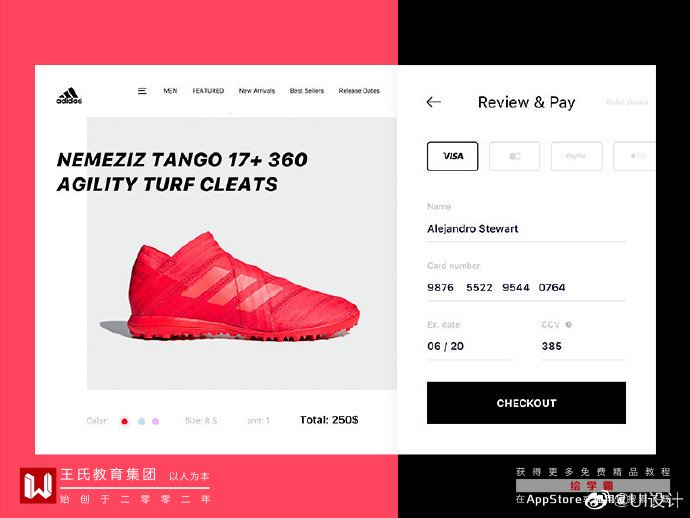Click the CHECKOUT button
Viewport: 690px width, 518px height.
click(x=526, y=403)
